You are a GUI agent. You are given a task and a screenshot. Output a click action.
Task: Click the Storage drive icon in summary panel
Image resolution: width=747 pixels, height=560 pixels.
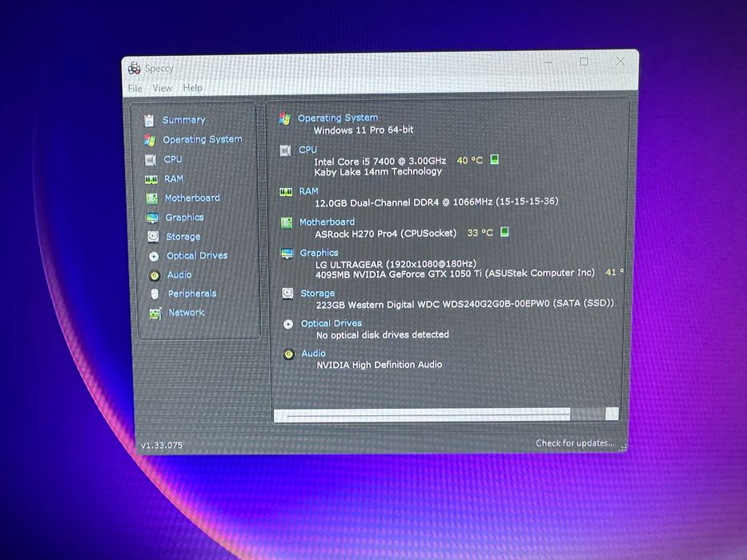[287, 294]
